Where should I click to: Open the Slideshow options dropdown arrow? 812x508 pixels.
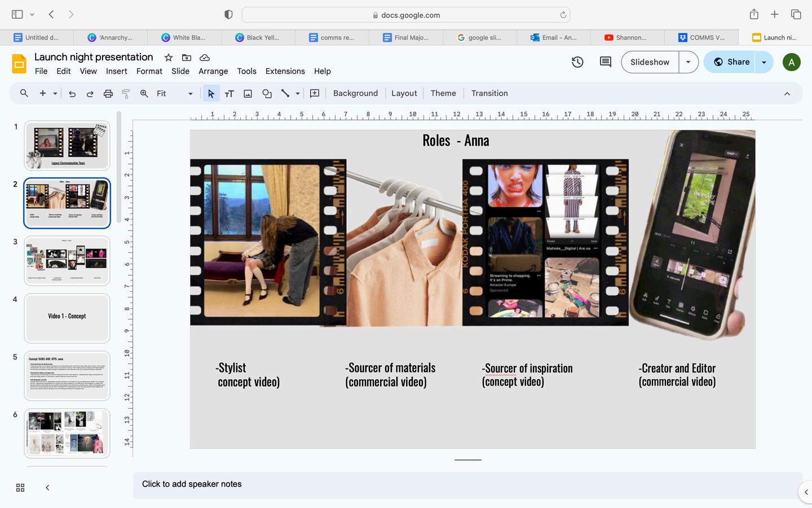[x=688, y=62]
